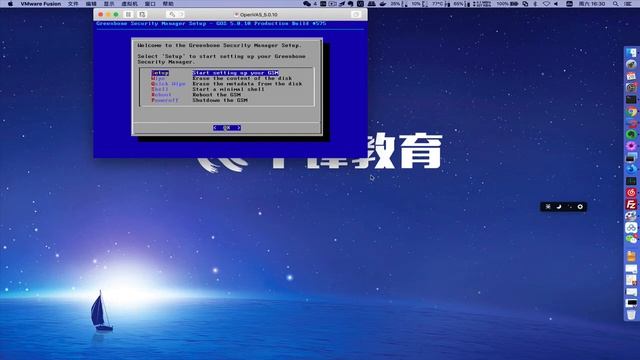The width and height of the screenshot is (640, 360).
Task: Click the VM snapshot toolbar button
Action: point(142,14)
